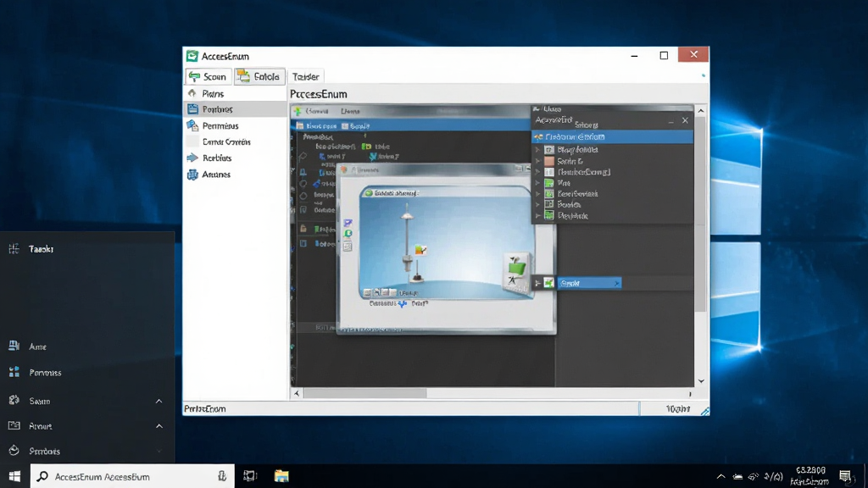
Task: Open the blue submenu item with right chevron
Action: 589,283
